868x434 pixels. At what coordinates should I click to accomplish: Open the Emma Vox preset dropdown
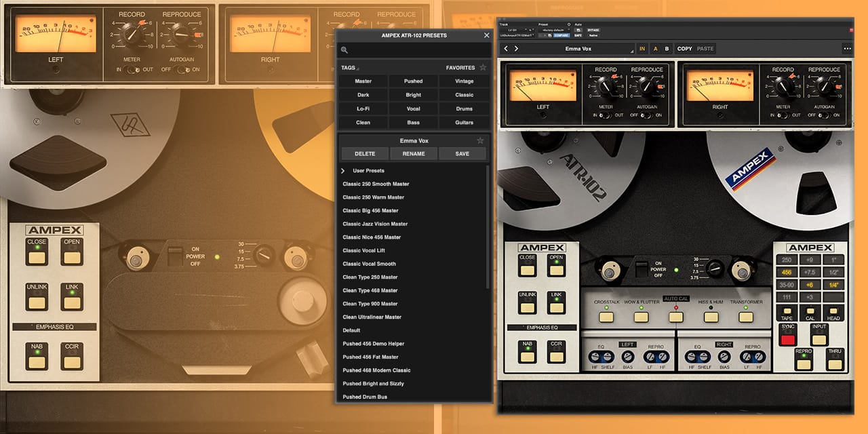click(x=580, y=47)
